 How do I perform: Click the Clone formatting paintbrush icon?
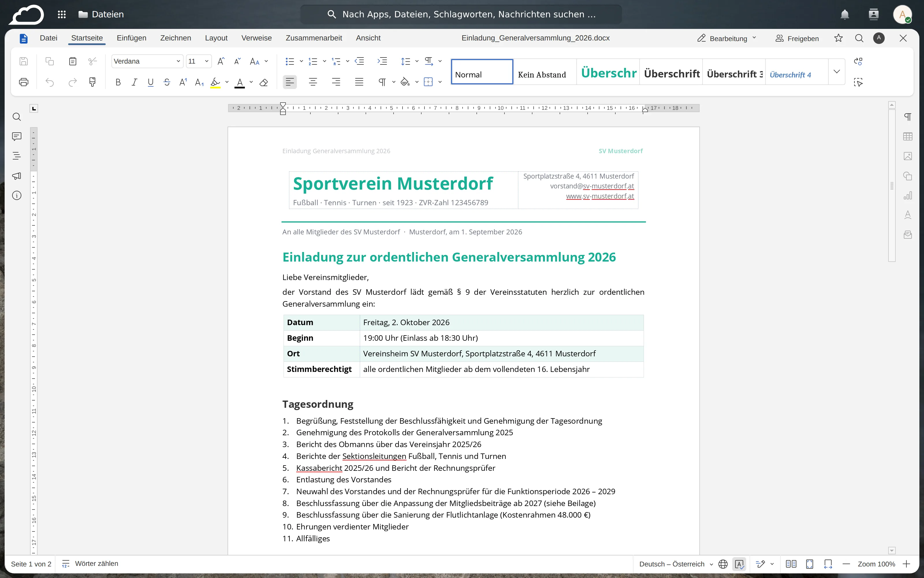pyautogui.click(x=92, y=82)
